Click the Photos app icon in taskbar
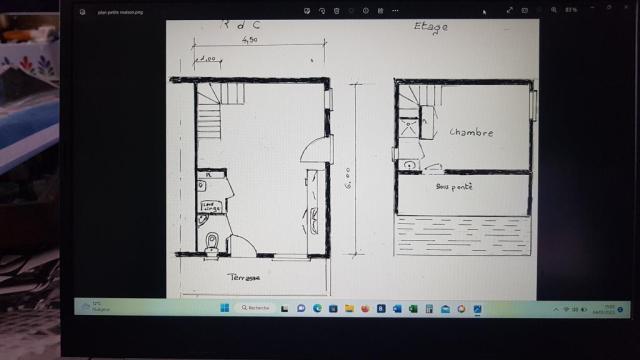This screenshot has height=360, width=640. click(x=477, y=309)
